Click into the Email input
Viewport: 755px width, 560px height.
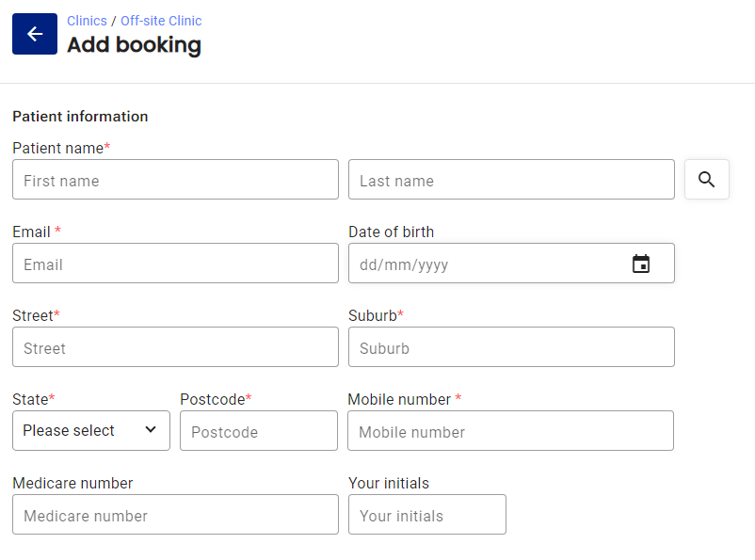click(x=175, y=263)
